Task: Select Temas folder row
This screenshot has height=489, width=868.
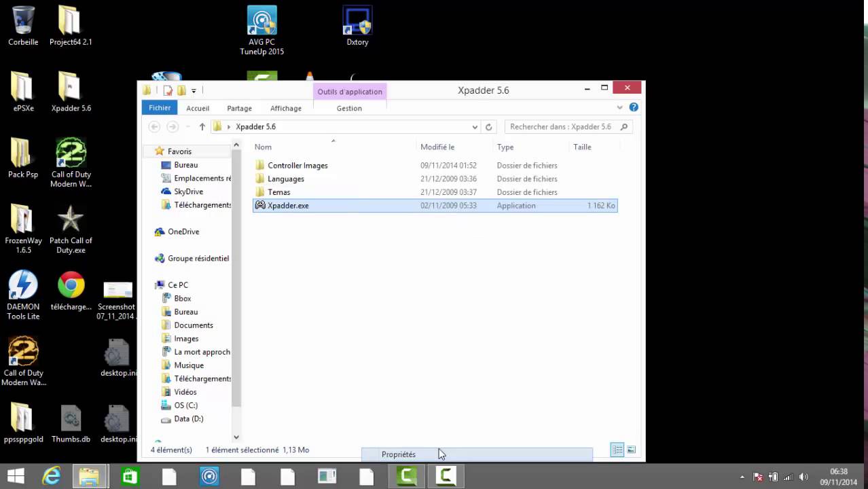Action: point(435,192)
